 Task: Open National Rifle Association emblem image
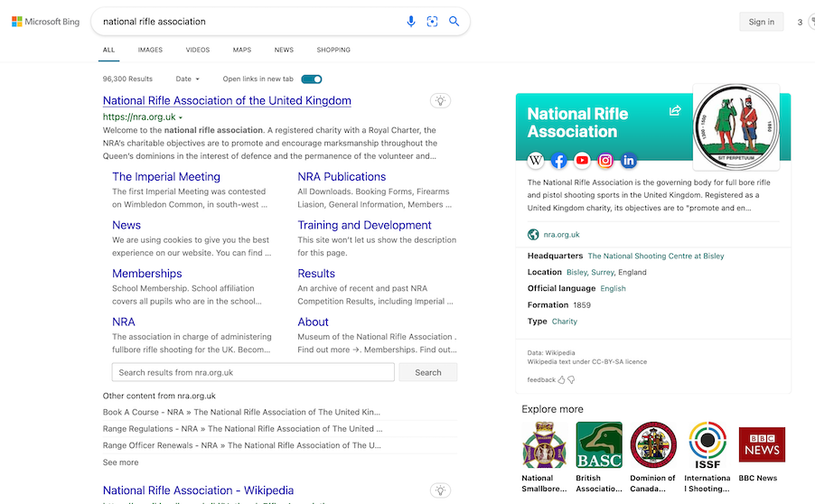[736, 126]
